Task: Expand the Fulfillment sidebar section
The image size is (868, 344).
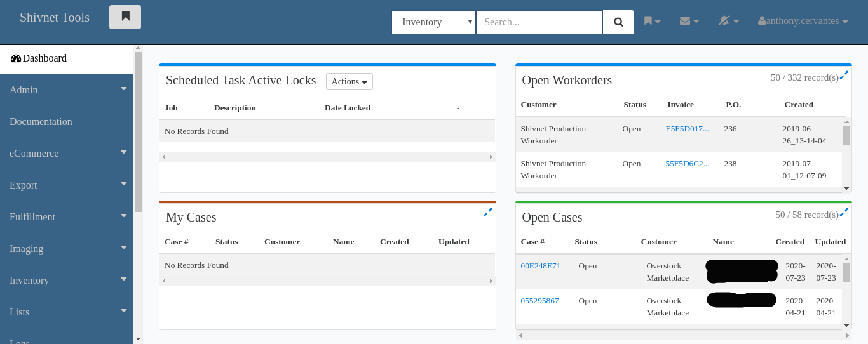Action: [67, 217]
